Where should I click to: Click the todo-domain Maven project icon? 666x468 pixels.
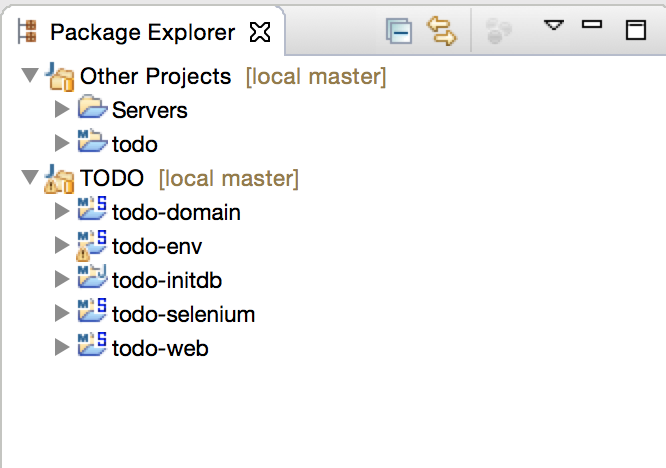[x=92, y=208]
